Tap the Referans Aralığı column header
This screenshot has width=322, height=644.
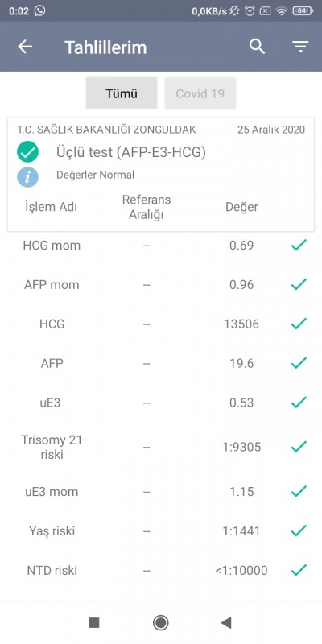click(147, 207)
